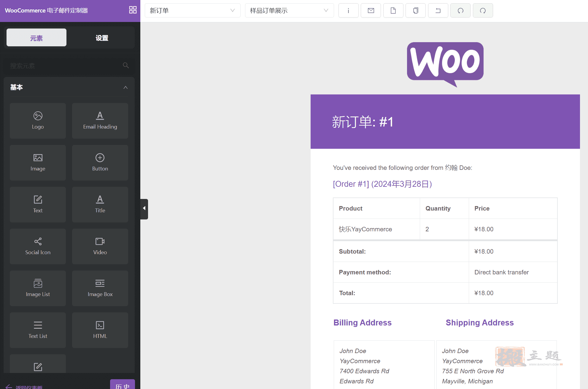Select the Social Icon element tile
This screenshot has height=389, width=588.
click(x=38, y=246)
